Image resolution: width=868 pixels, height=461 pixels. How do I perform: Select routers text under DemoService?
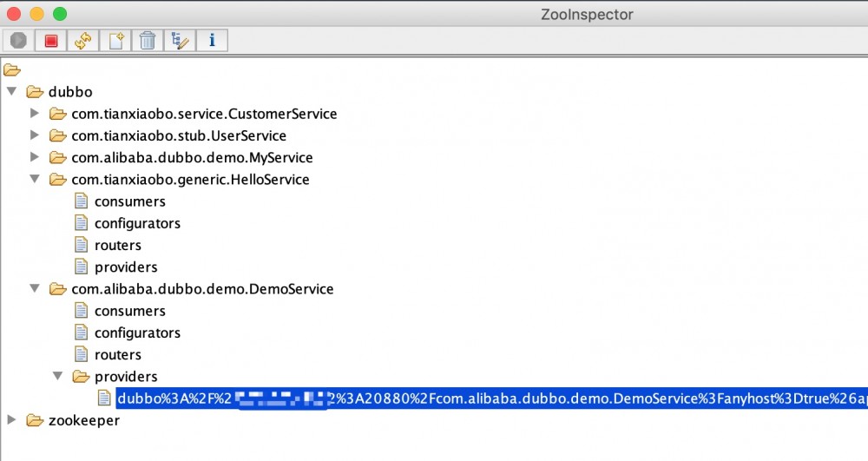(x=118, y=355)
